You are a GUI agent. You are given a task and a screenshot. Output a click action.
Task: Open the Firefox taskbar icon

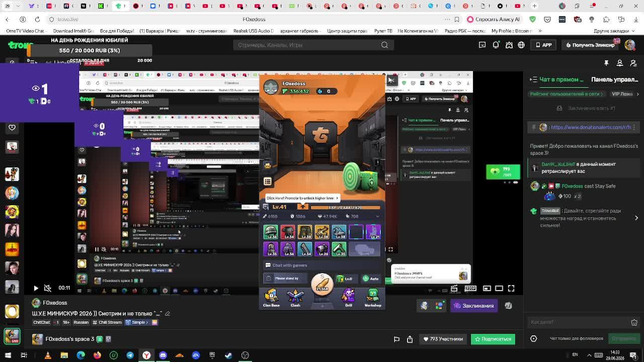coord(97,355)
